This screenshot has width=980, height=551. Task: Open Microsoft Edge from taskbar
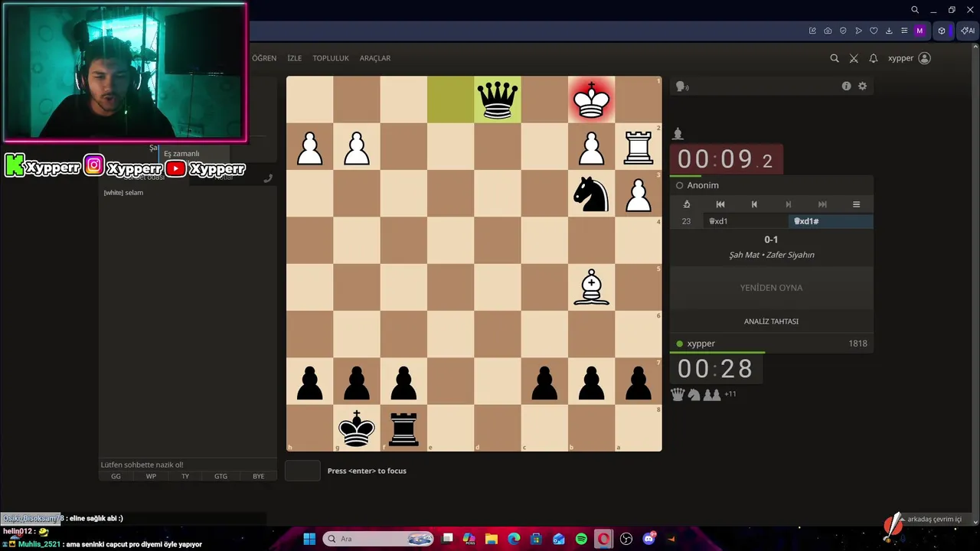(x=514, y=539)
